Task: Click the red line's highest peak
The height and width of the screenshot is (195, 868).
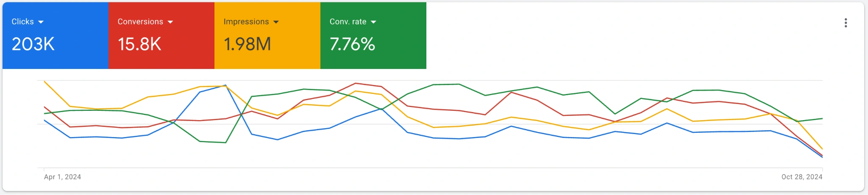Action: [356, 83]
